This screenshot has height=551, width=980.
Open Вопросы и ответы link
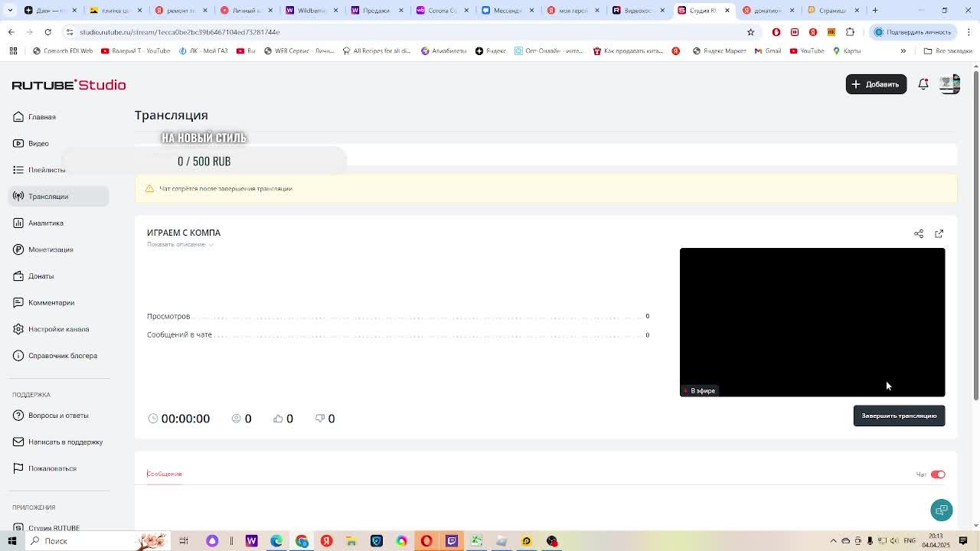pyautogui.click(x=58, y=416)
